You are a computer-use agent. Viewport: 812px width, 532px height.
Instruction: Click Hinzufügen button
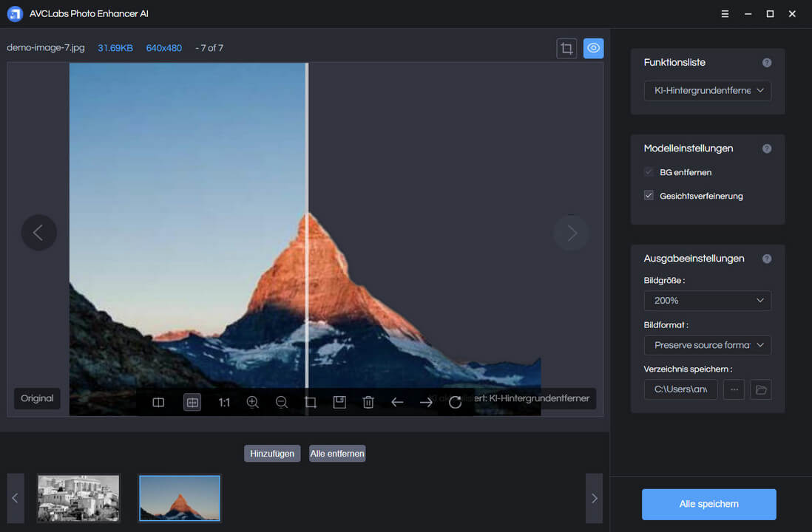point(272,454)
